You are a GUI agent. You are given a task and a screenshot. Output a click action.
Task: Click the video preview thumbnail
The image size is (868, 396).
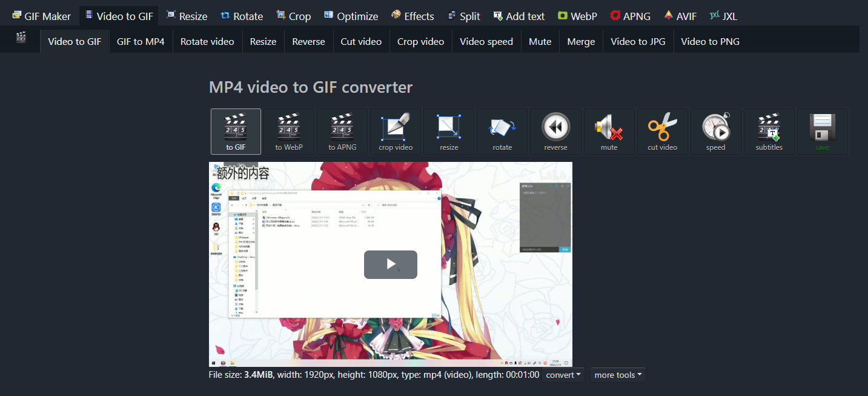(x=391, y=264)
